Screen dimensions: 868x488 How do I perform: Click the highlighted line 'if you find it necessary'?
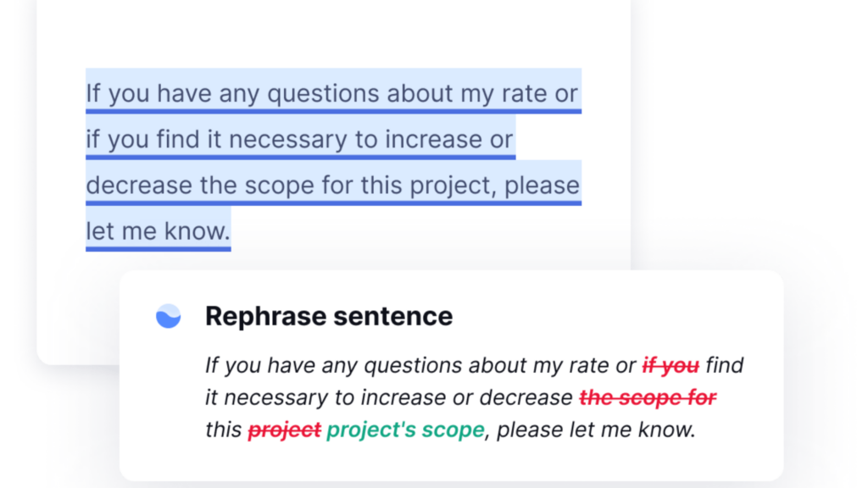point(301,138)
